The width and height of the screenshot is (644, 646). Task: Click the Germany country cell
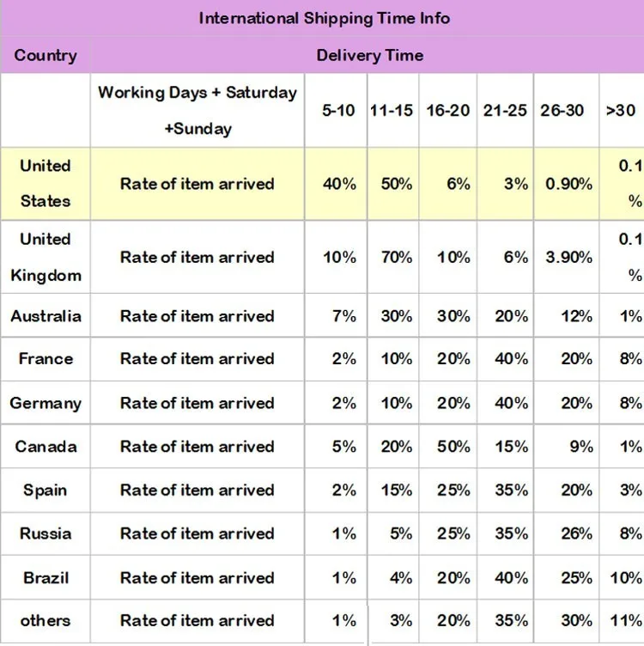(45, 403)
